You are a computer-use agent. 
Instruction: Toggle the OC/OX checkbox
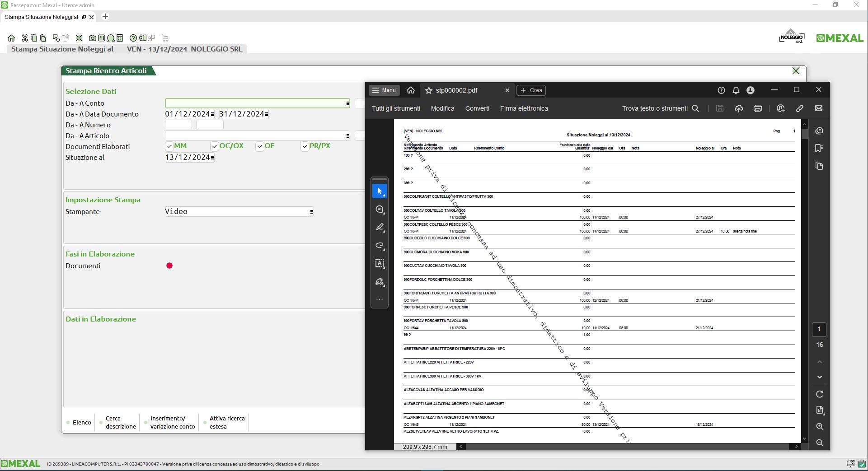tap(214, 146)
